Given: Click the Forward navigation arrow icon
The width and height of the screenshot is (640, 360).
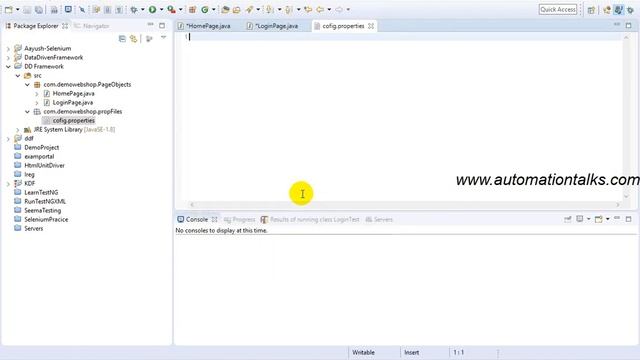Looking at the screenshot, I should [339, 9].
